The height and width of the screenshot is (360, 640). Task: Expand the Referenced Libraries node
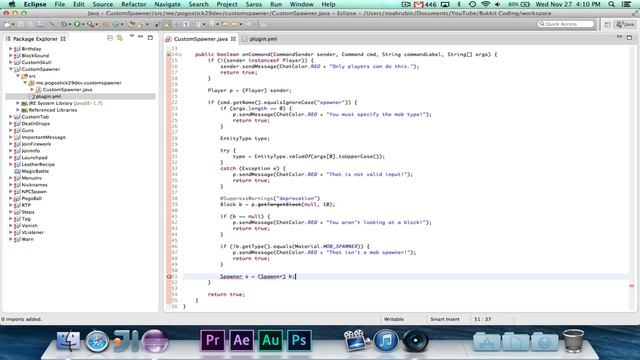(18, 110)
